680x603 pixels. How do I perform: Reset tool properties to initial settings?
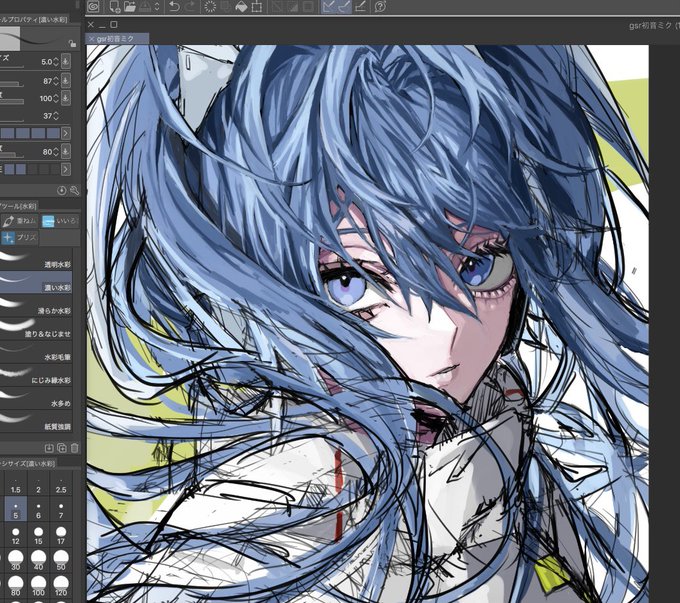pyautogui.click(x=61, y=190)
